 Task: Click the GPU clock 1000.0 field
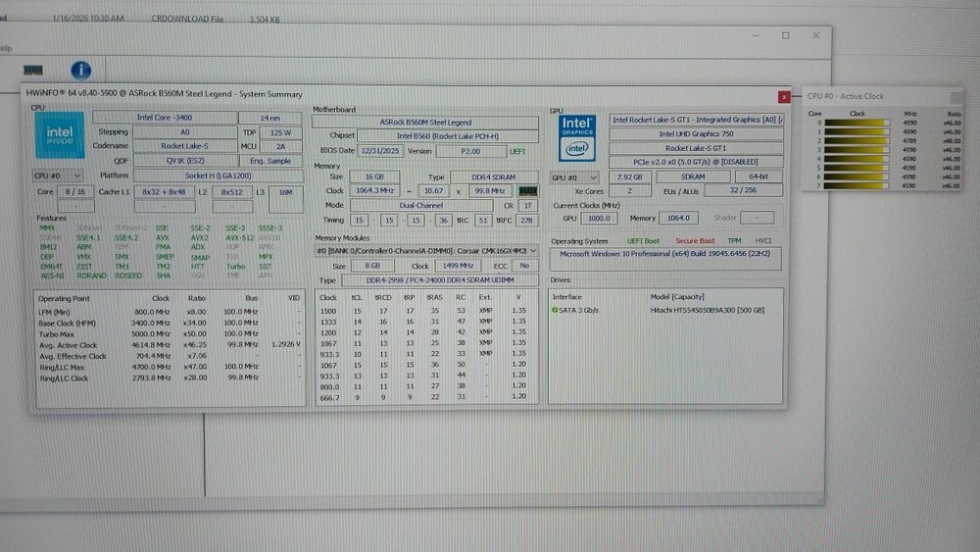click(x=599, y=219)
